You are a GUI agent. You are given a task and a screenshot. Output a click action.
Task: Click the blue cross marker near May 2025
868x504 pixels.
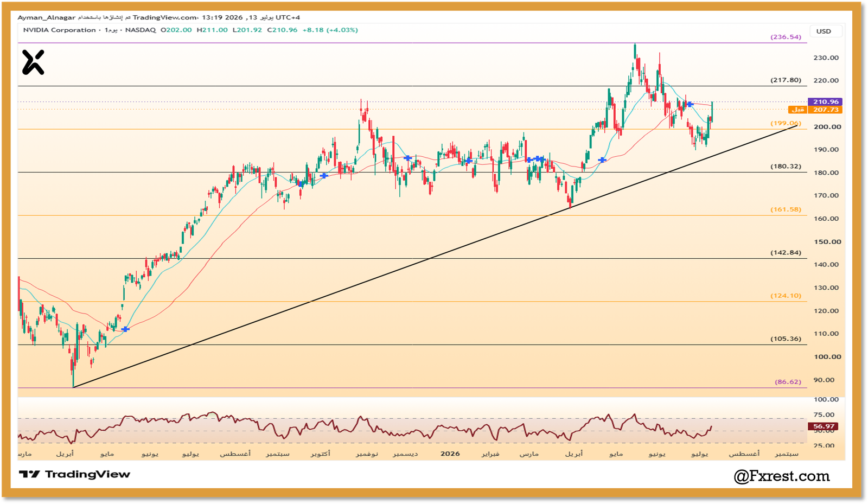pyautogui.click(x=125, y=329)
